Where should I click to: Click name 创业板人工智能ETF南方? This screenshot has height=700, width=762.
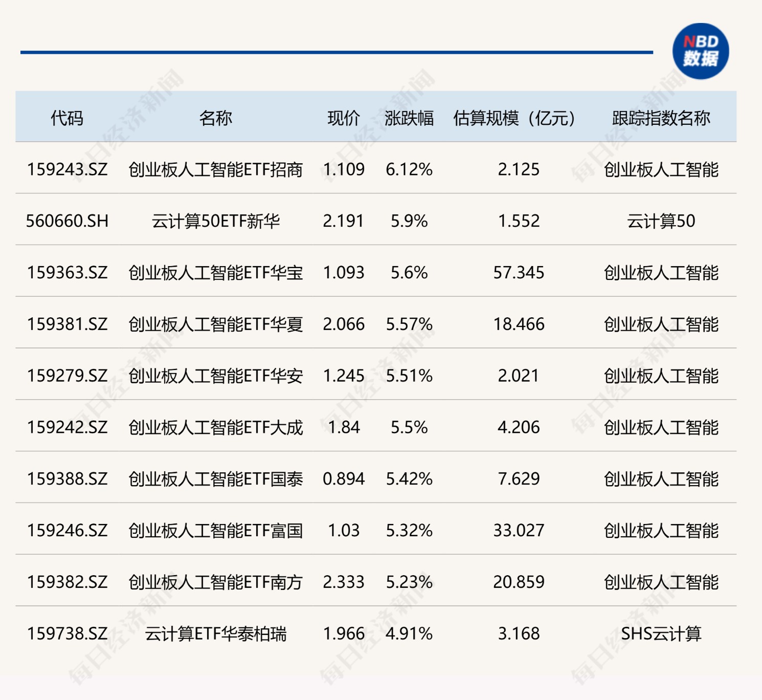216,582
